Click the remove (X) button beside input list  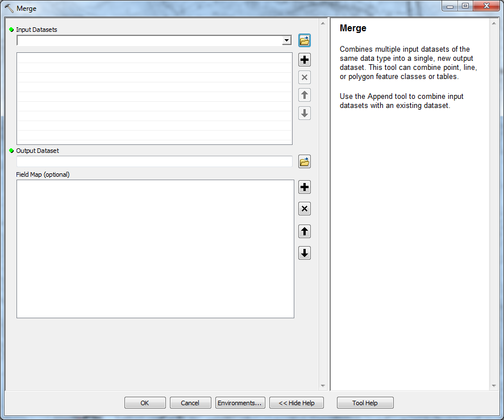pos(305,77)
